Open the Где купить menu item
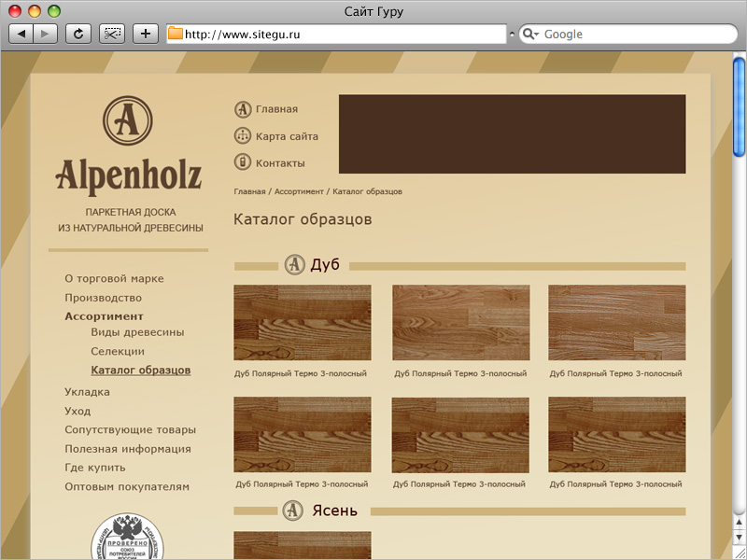Viewport: 747px width, 560px height. click(95, 468)
